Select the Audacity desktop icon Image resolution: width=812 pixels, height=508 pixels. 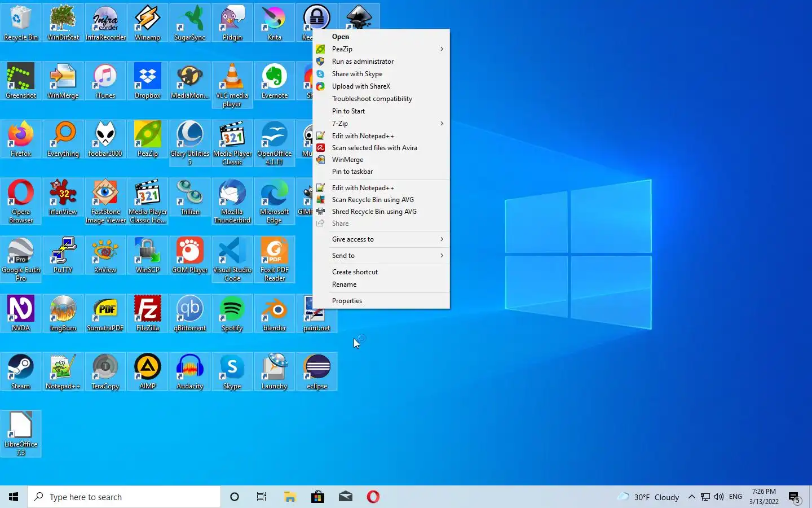click(x=190, y=372)
